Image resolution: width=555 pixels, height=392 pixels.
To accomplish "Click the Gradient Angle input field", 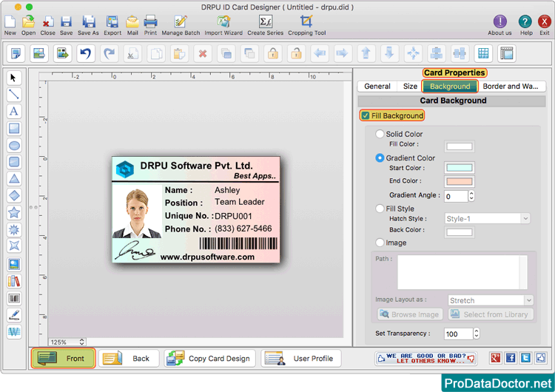I will tap(456, 196).
